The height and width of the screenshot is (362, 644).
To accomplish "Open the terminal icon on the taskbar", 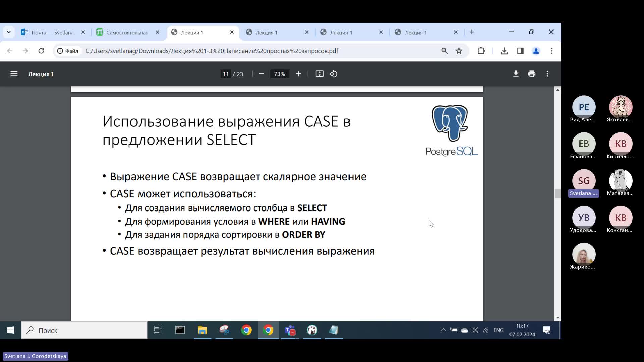I will pos(180,330).
